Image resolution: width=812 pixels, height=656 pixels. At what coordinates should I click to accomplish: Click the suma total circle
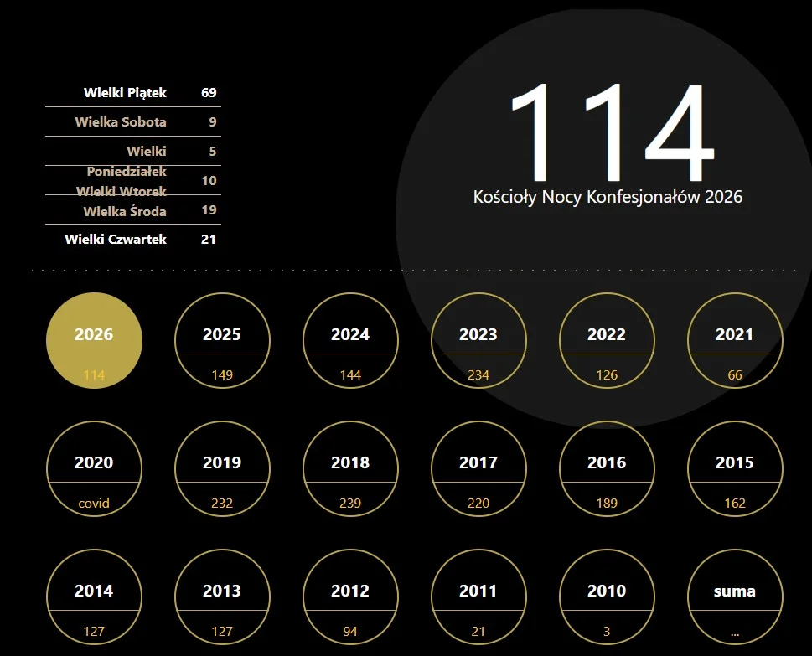click(735, 597)
